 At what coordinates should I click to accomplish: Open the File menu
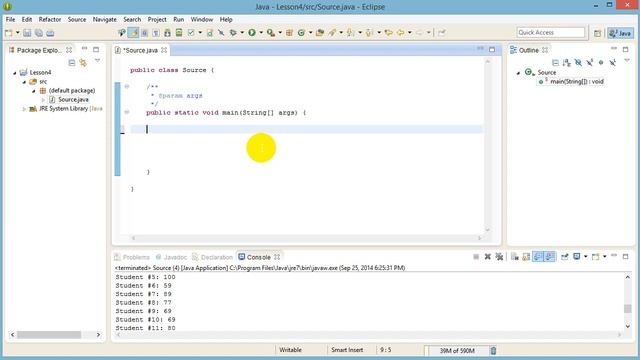coord(10,19)
